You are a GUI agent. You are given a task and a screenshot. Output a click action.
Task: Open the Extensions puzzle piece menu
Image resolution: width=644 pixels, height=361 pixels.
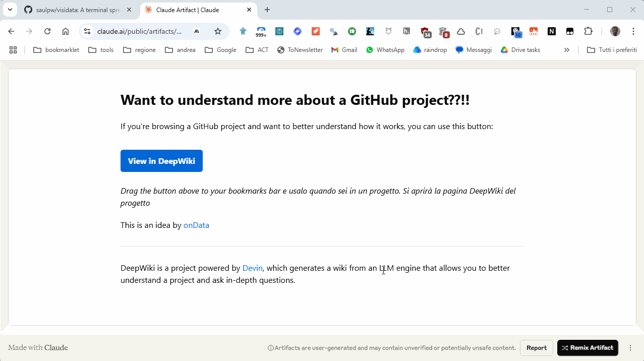(588, 31)
